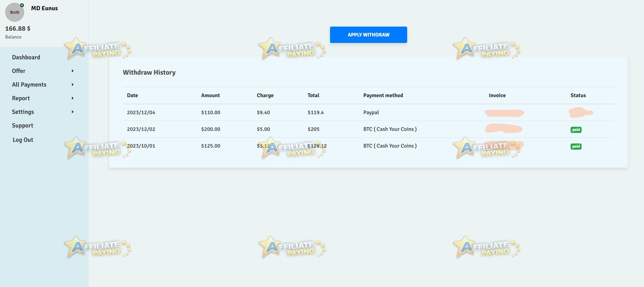Go to the Support page

[23, 125]
